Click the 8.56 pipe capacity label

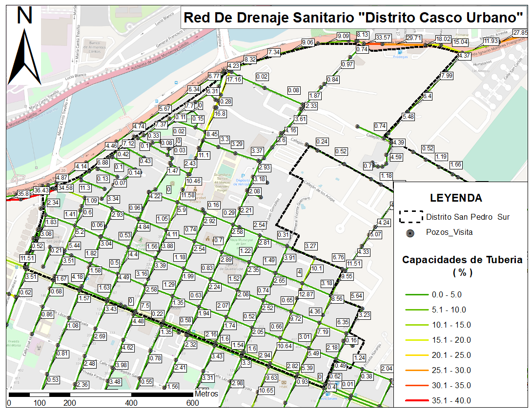[x=337, y=299]
